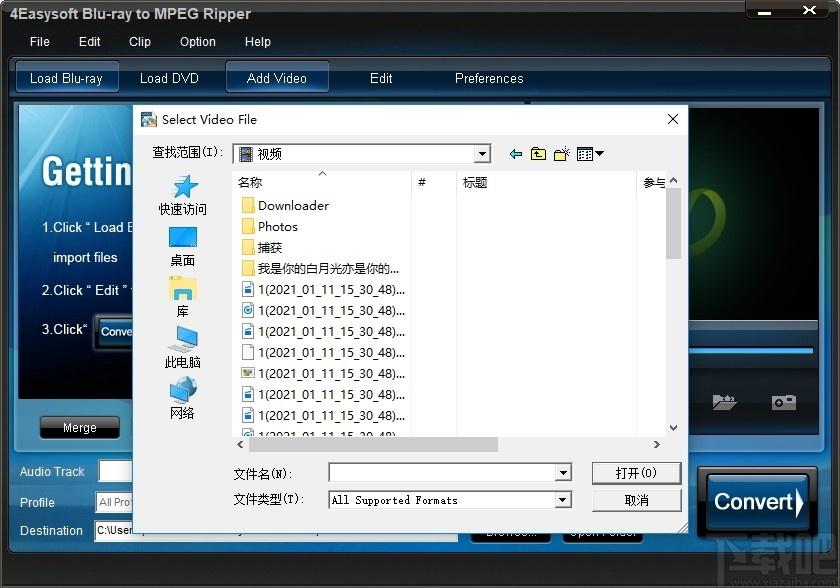This screenshot has width=840, height=588.
Task: Click Load Blu-ray toolbar button
Action: 66,78
